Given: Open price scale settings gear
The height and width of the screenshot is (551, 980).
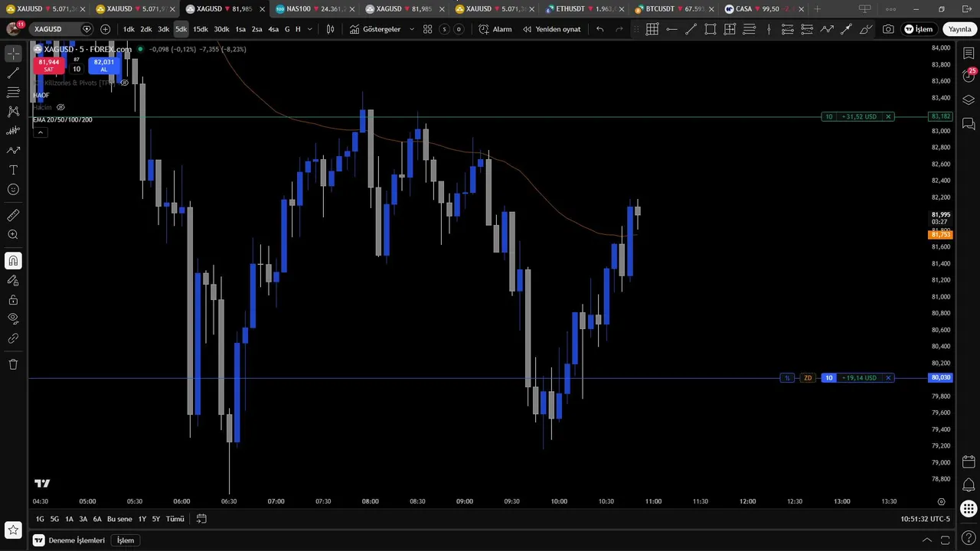Looking at the screenshot, I should pyautogui.click(x=942, y=502).
